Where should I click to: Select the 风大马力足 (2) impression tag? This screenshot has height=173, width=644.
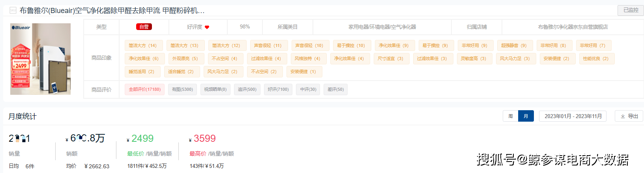(x=223, y=71)
